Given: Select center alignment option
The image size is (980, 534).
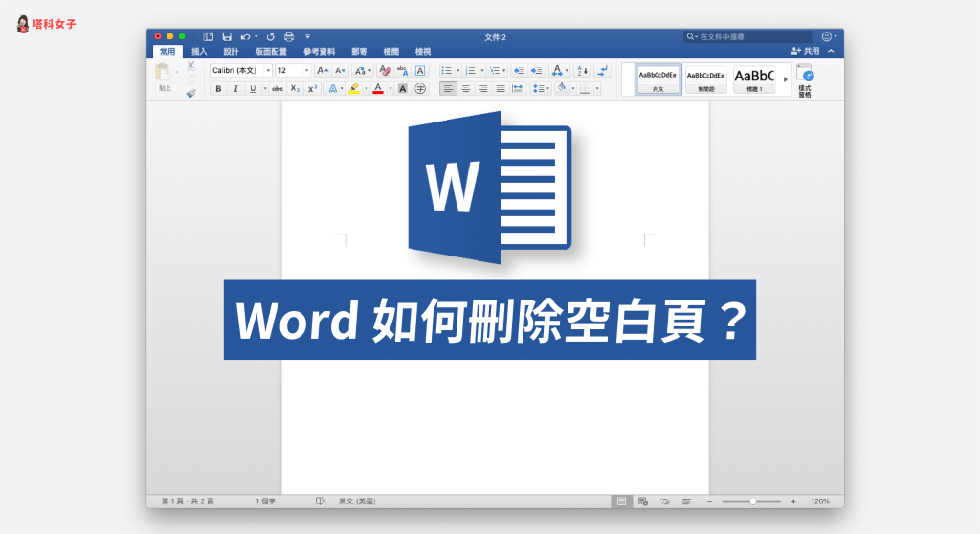Looking at the screenshot, I should click(466, 89).
